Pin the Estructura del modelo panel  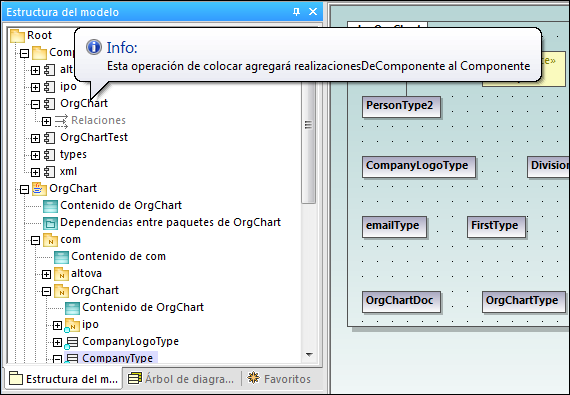(x=296, y=12)
